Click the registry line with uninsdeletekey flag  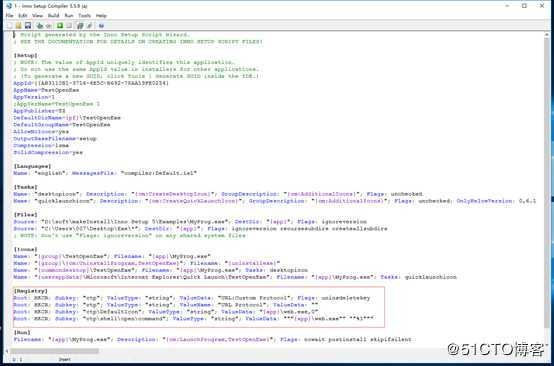click(192, 298)
